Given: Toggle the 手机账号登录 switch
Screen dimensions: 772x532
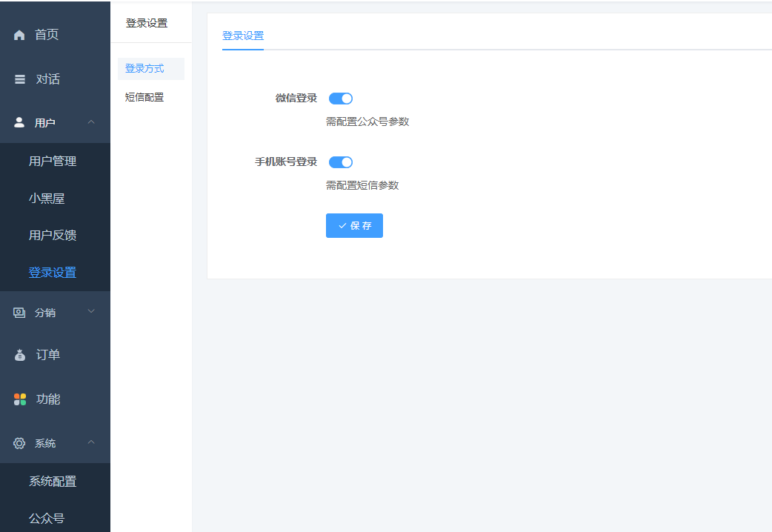Looking at the screenshot, I should tap(341, 162).
